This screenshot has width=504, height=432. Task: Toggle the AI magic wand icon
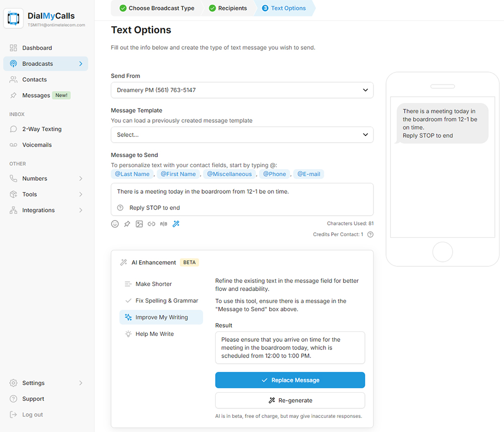pyautogui.click(x=176, y=224)
